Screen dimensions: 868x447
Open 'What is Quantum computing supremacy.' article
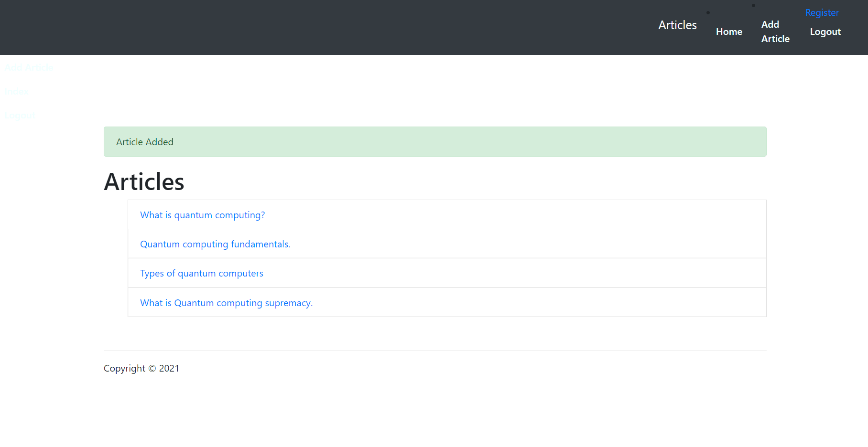click(226, 303)
